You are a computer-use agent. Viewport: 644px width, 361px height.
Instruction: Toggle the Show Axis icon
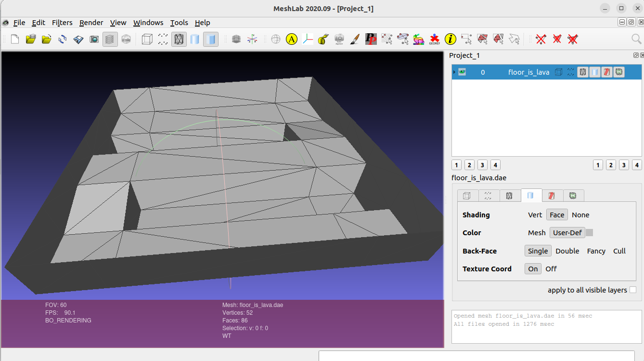(252, 39)
